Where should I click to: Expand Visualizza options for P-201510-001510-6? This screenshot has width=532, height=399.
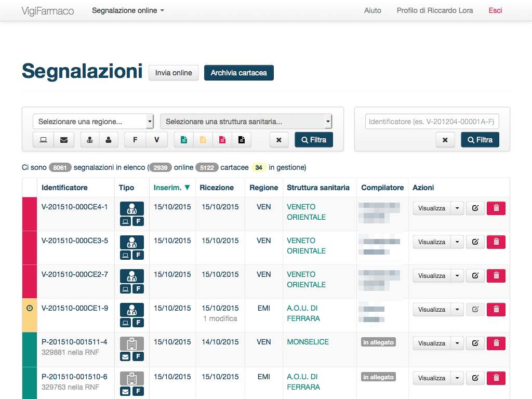click(x=457, y=378)
